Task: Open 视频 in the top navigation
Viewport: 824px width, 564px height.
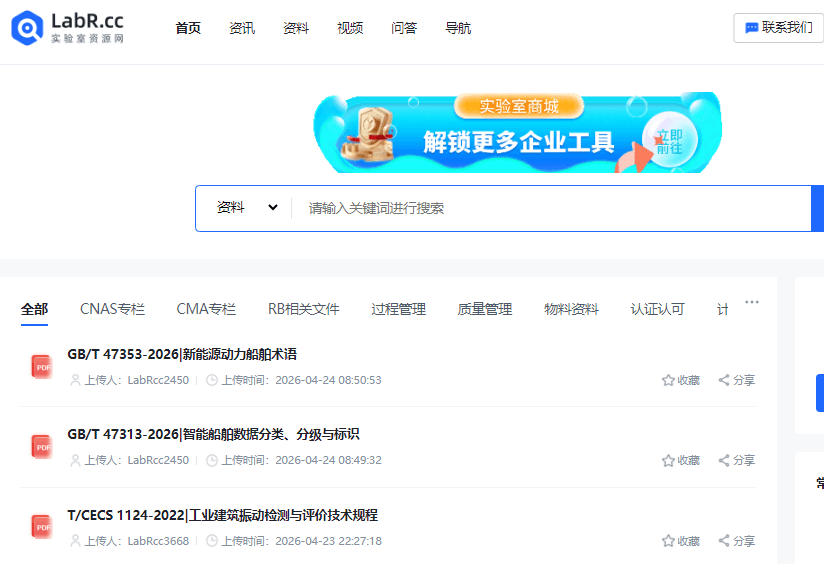Action: (350, 28)
